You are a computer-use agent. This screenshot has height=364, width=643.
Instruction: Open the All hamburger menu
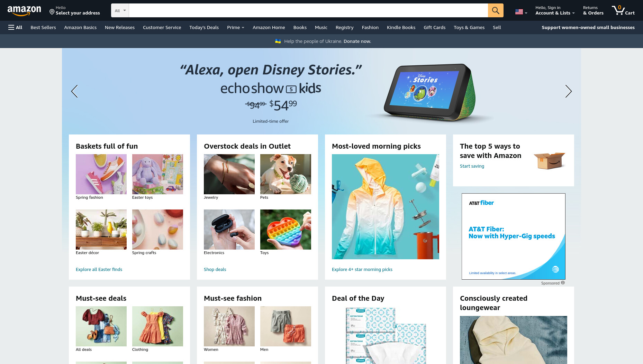point(15,27)
